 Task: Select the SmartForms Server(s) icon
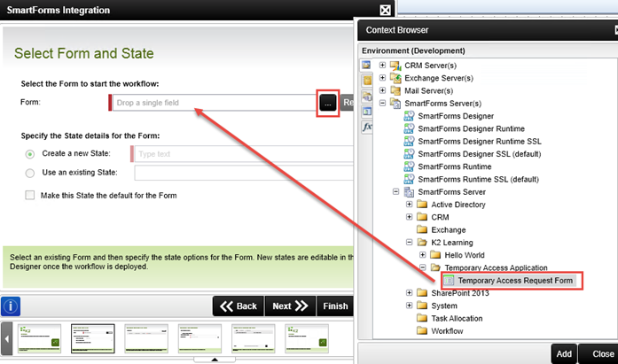click(x=395, y=104)
